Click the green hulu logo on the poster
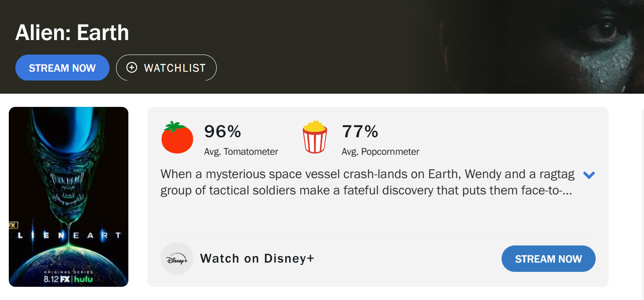 pos(83,279)
